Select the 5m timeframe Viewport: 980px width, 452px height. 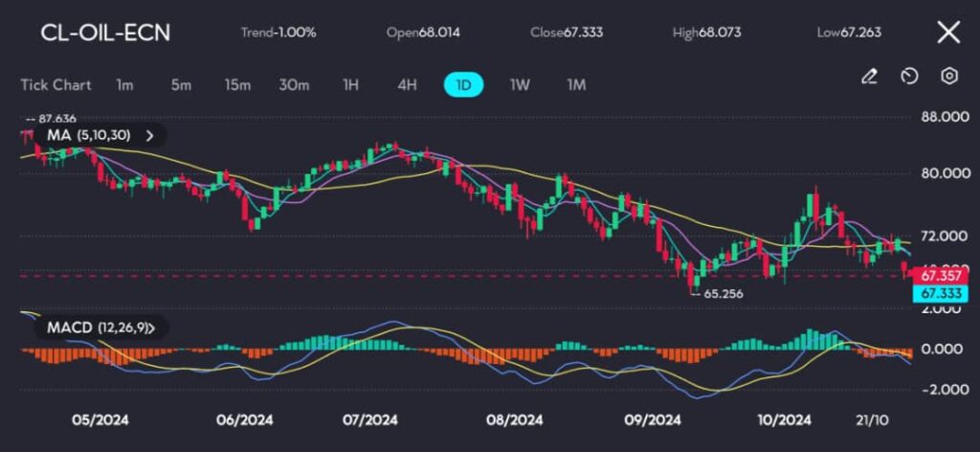click(x=181, y=84)
